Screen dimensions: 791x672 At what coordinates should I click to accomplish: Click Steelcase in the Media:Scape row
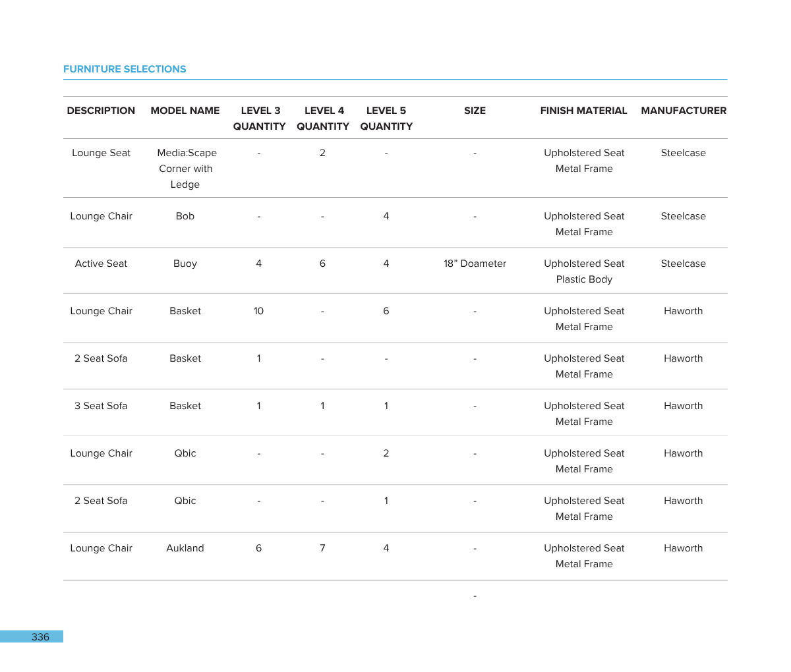point(684,153)
